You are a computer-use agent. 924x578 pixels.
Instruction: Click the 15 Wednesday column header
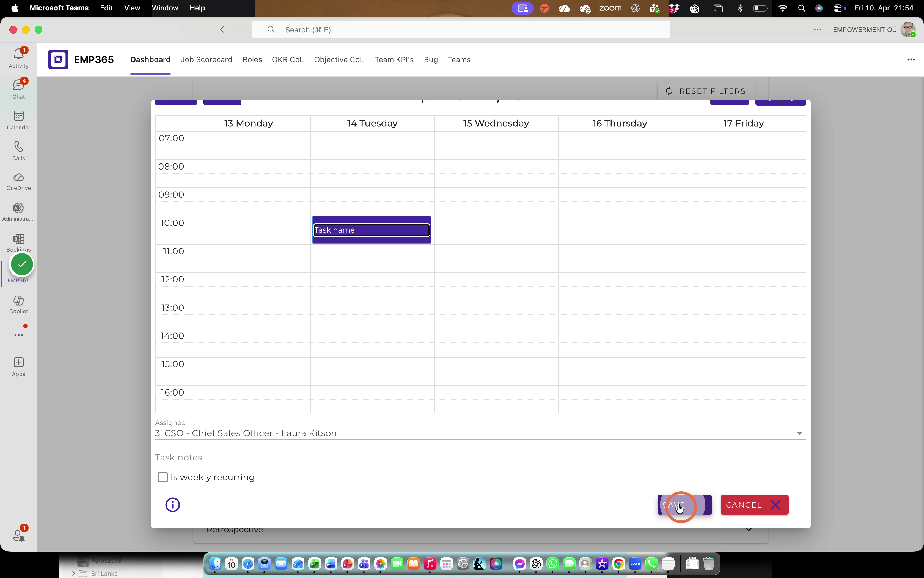click(x=496, y=123)
